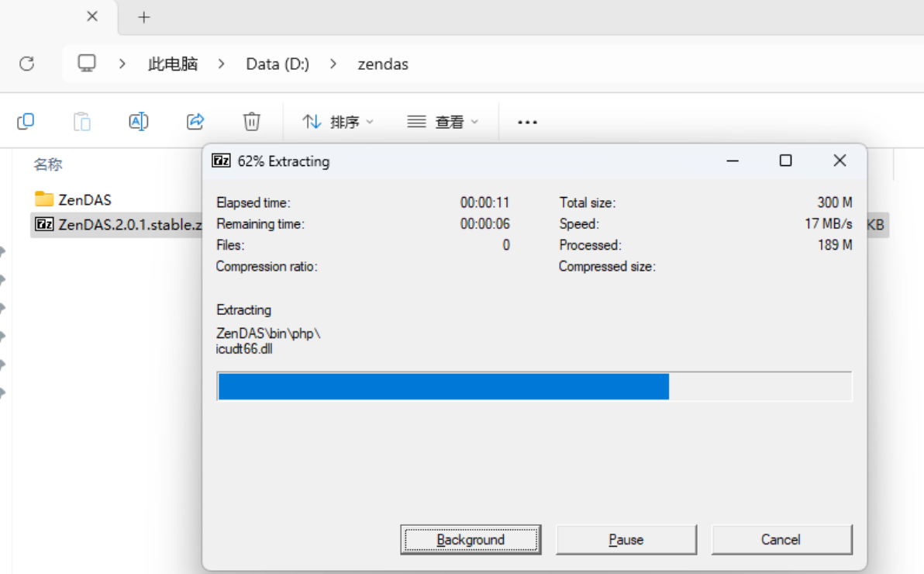
Task: Click the paste icon in toolbar
Action: [x=81, y=122]
